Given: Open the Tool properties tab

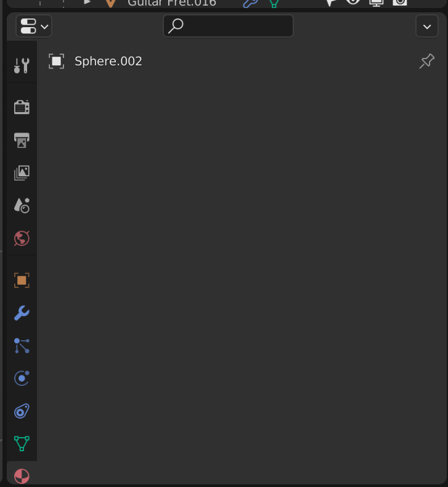Looking at the screenshot, I should [x=22, y=65].
